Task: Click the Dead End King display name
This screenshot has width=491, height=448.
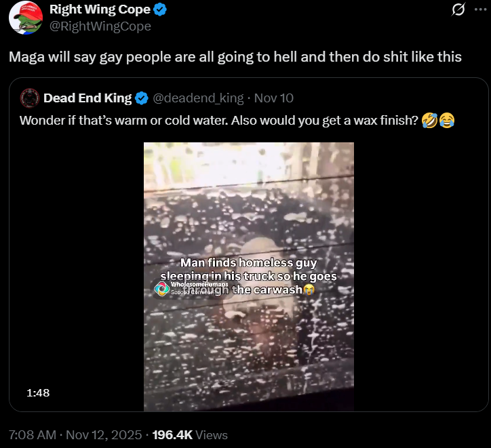Action: 87,98
